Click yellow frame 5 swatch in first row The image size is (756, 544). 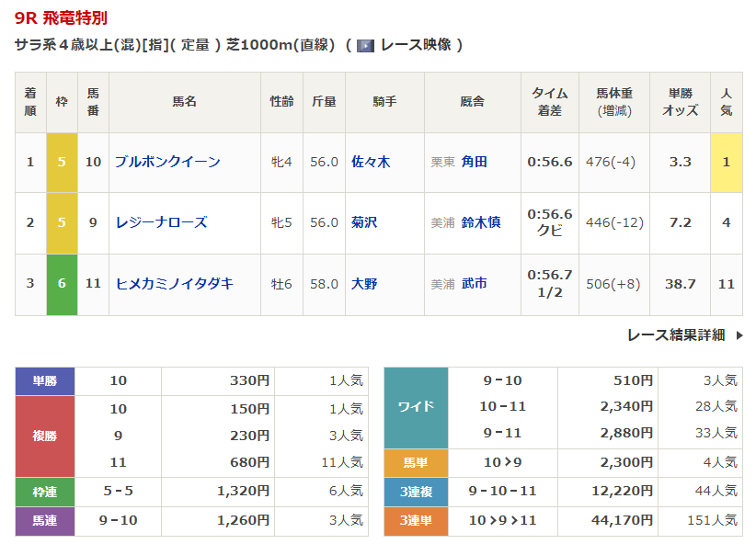pyautogui.click(x=62, y=162)
